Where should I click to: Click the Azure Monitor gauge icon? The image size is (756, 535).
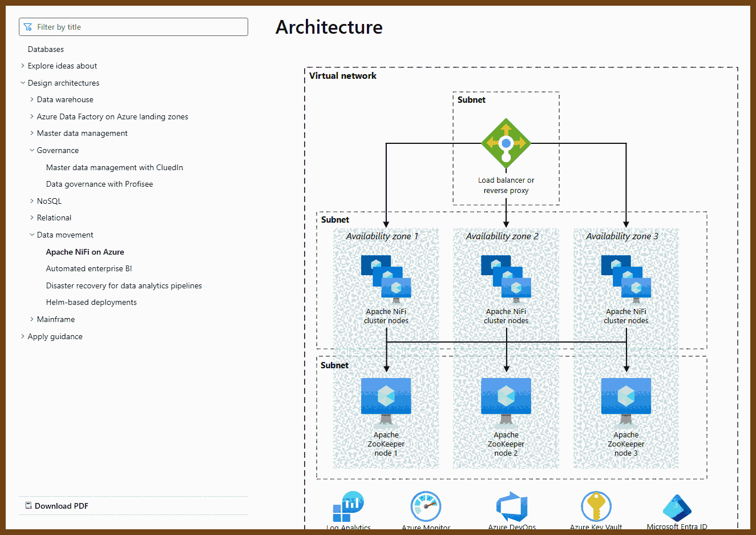pyautogui.click(x=426, y=506)
